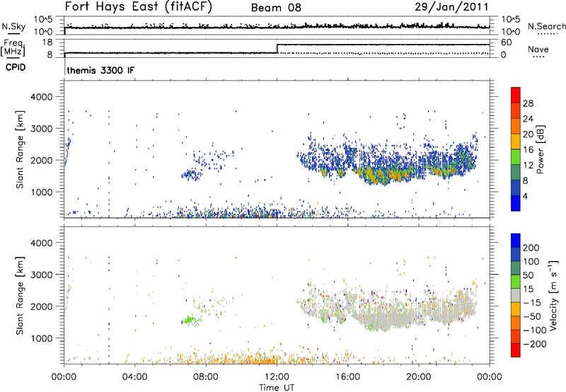This screenshot has width=566, height=392.
Task: Click the light green 12–16 dB power bar segment
Action: pos(516,157)
